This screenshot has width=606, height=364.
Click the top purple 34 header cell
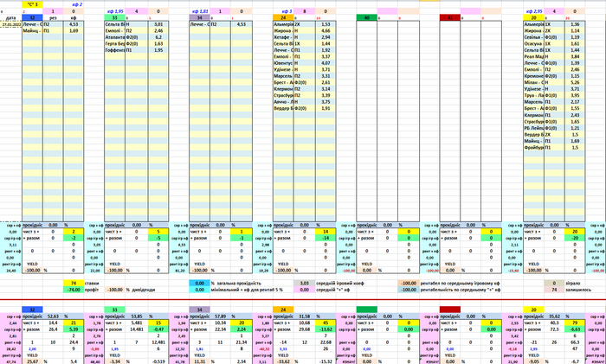[x=199, y=18]
